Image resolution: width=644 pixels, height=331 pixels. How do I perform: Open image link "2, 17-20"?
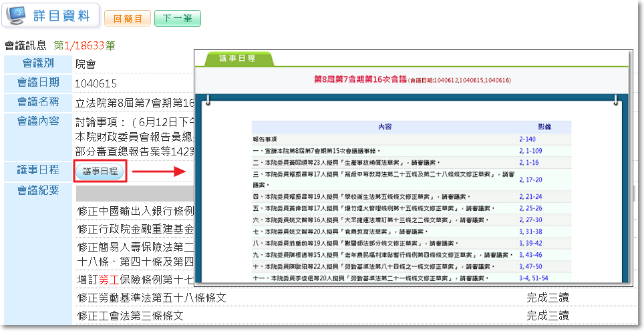point(530,180)
